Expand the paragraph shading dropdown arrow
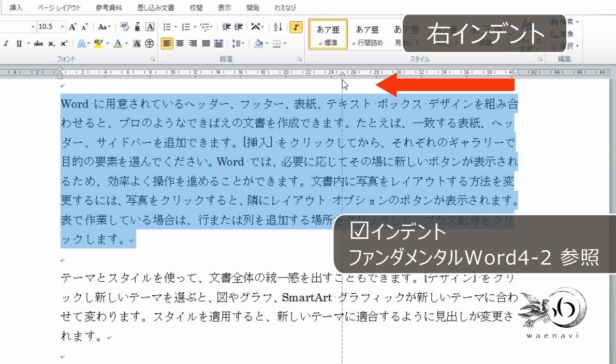The width and height of the screenshot is (616, 364). click(267, 43)
